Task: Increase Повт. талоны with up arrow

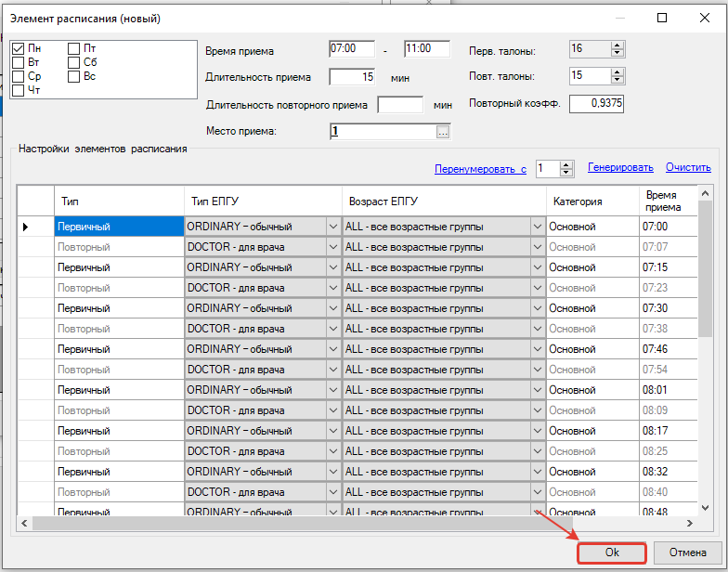Action: (x=617, y=72)
